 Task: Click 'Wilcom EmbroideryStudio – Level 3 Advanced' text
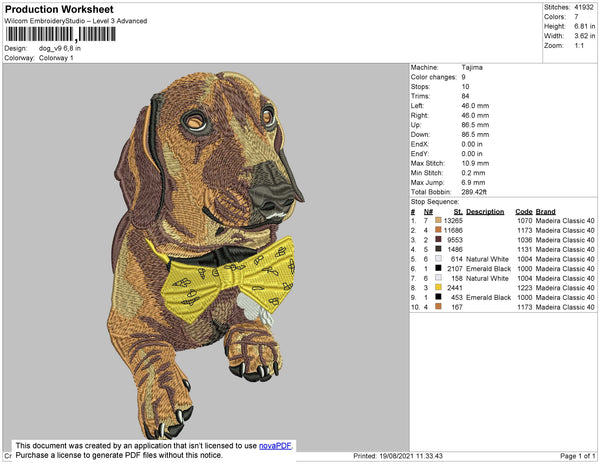pos(76,21)
